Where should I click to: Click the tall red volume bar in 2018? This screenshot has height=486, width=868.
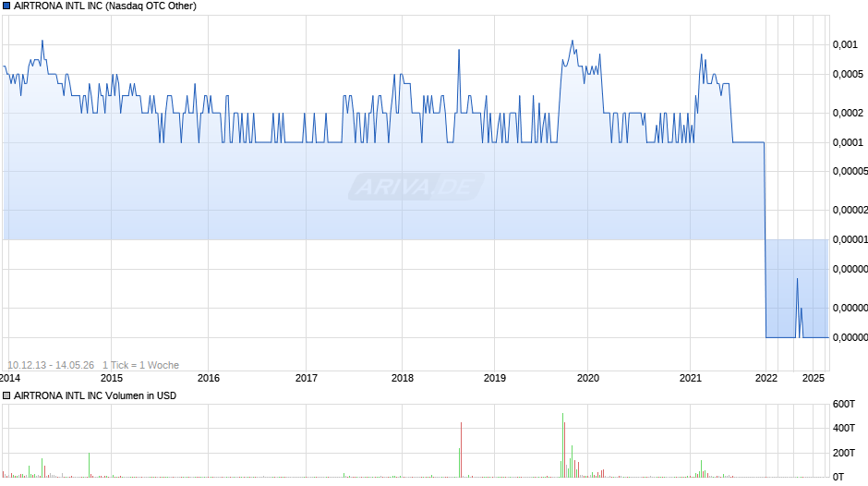coord(461,449)
